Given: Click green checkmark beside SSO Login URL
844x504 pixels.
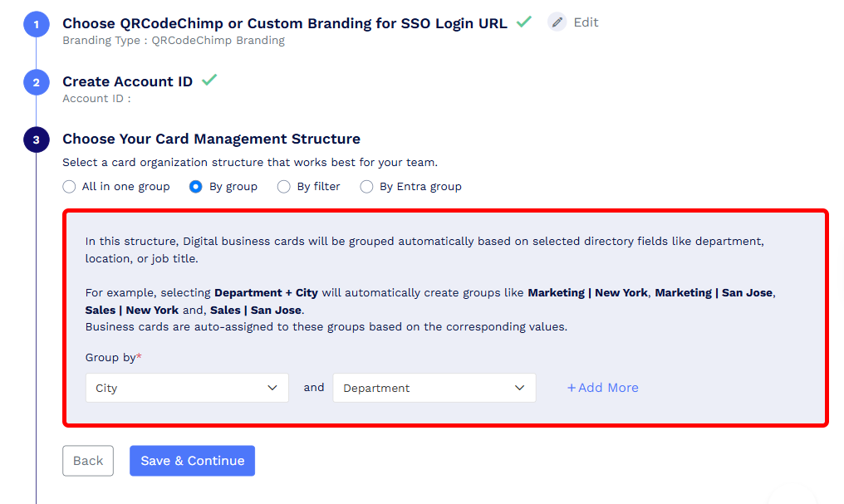Looking at the screenshot, I should pyautogui.click(x=523, y=22).
